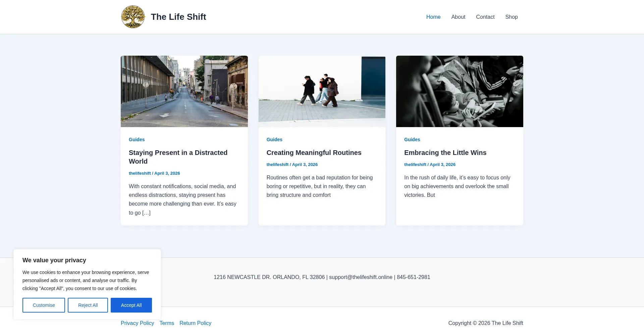Image resolution: width=644 pixels, height=333 pixels.
Task: Click the footer address and contact line
Action: pyautogui.click(x=322, y=277)
